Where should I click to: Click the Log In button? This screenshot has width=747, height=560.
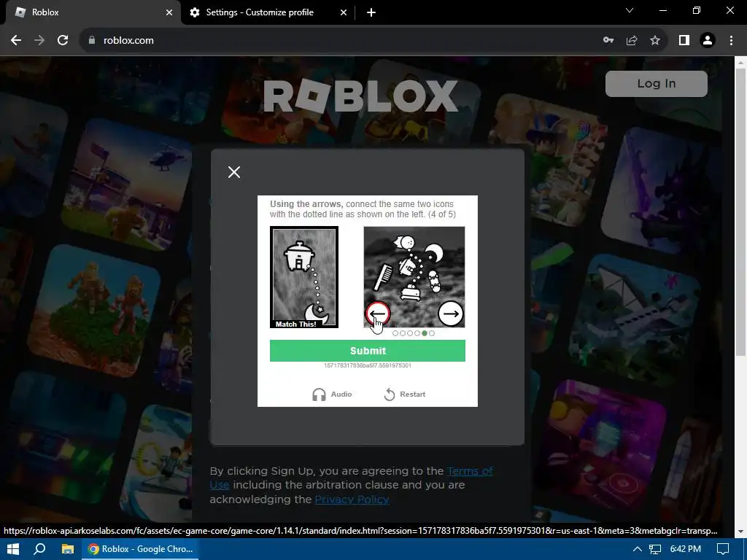(x=656, y=84)
